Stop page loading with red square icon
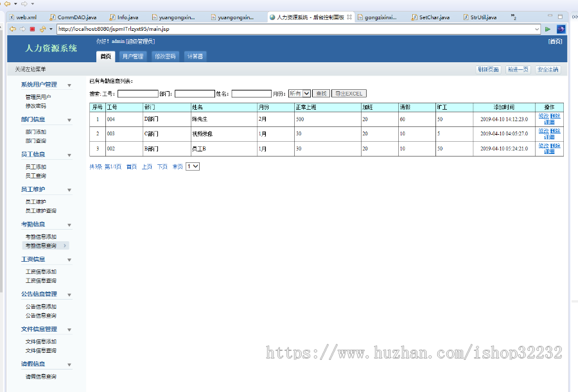The width and height of the screenshot is (578, 392). coord(33,29)
